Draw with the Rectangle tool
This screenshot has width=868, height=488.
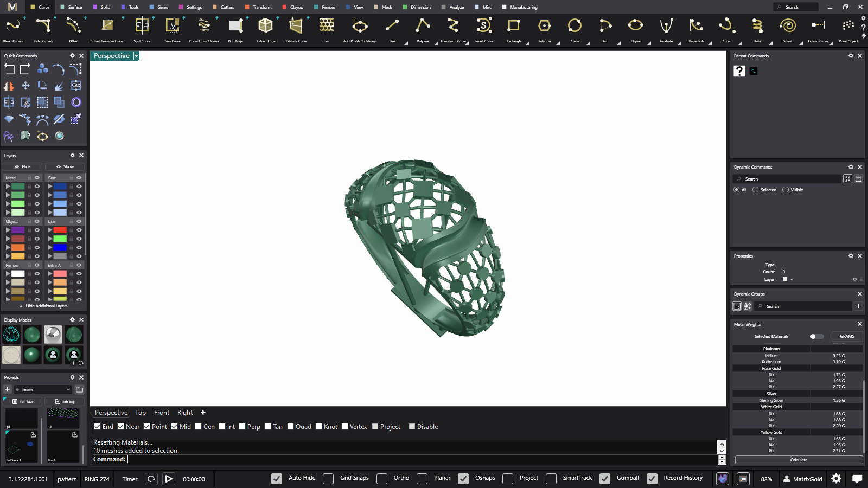pyautogui.click(x=514, y=29)
